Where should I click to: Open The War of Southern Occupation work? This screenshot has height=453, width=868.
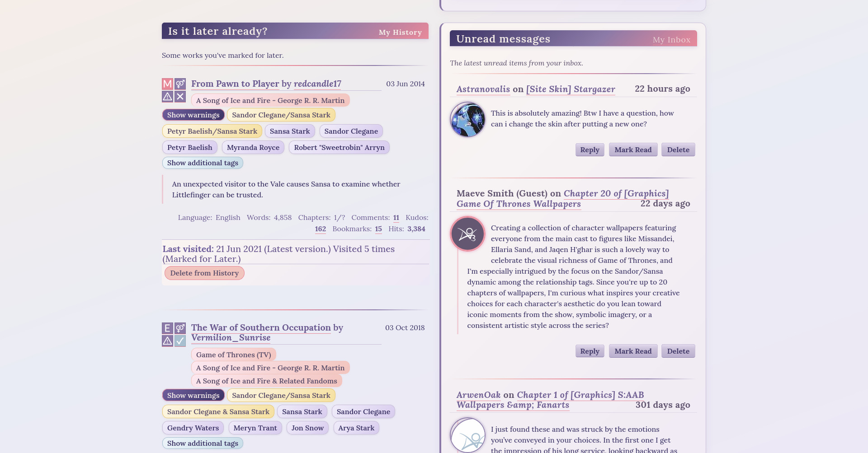(x=261, y=327)
